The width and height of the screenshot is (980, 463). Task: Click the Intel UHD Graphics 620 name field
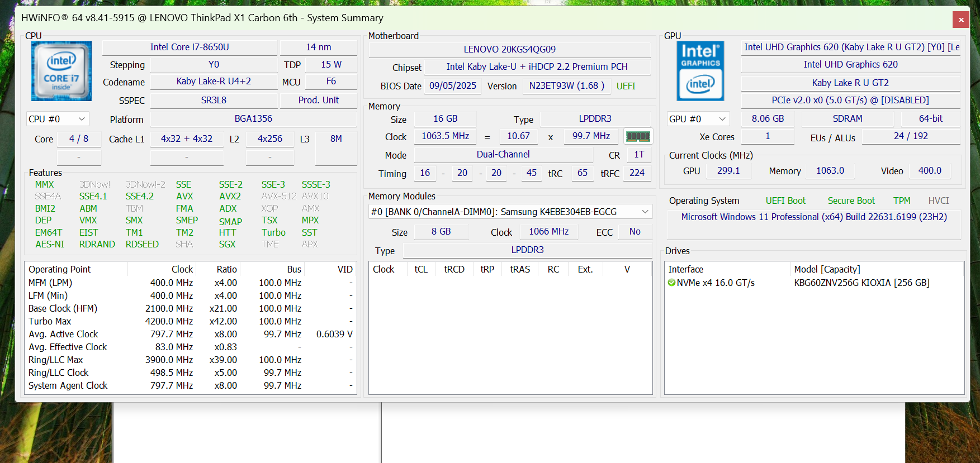851,65
